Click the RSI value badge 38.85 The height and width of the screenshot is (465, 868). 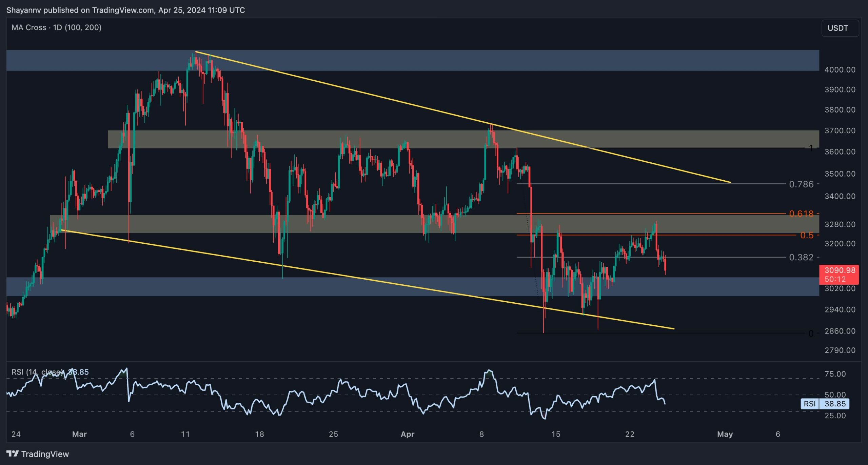pos(825,404)
